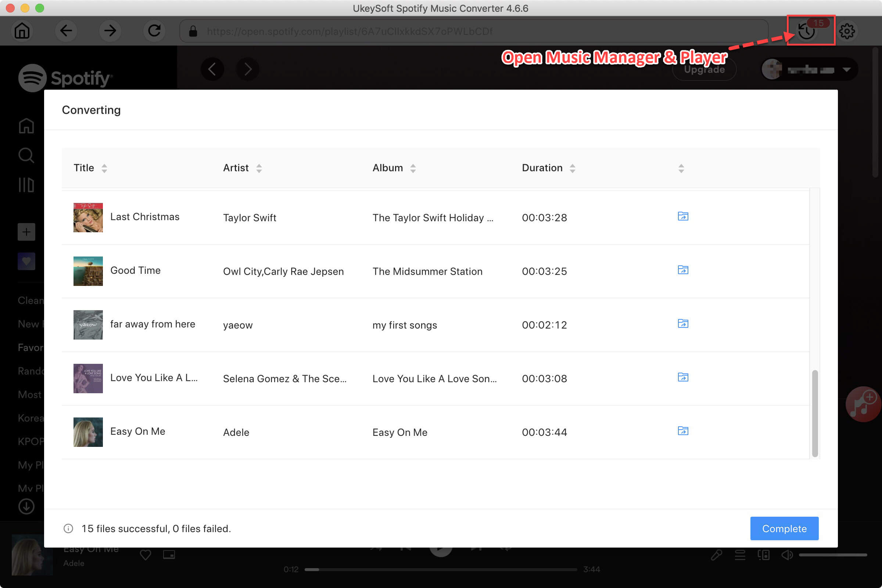Image resolution: width=882 pixels, height=588 pixels.
Task: Click the far away from here cover art
Action: [x=88, y=325]
